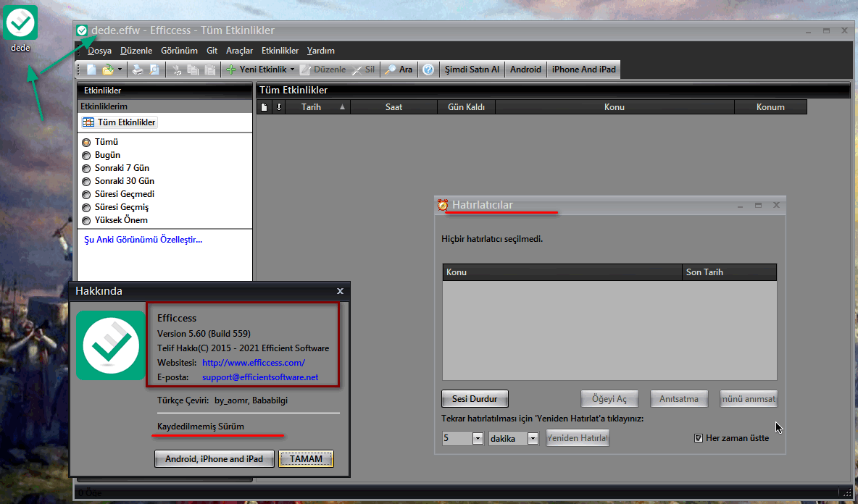Click the attachment page icon column header
The width and height of the screenshot is (858, 504).
coord(265,107)
